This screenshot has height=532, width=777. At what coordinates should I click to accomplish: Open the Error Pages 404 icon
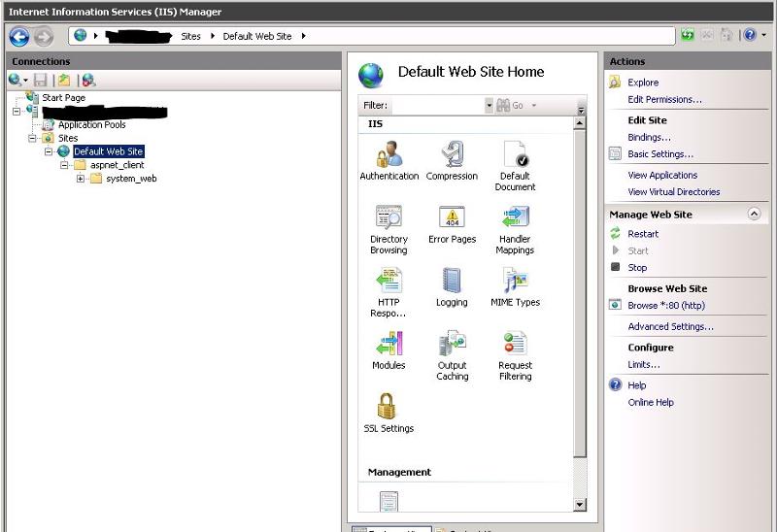click(452, 216)
